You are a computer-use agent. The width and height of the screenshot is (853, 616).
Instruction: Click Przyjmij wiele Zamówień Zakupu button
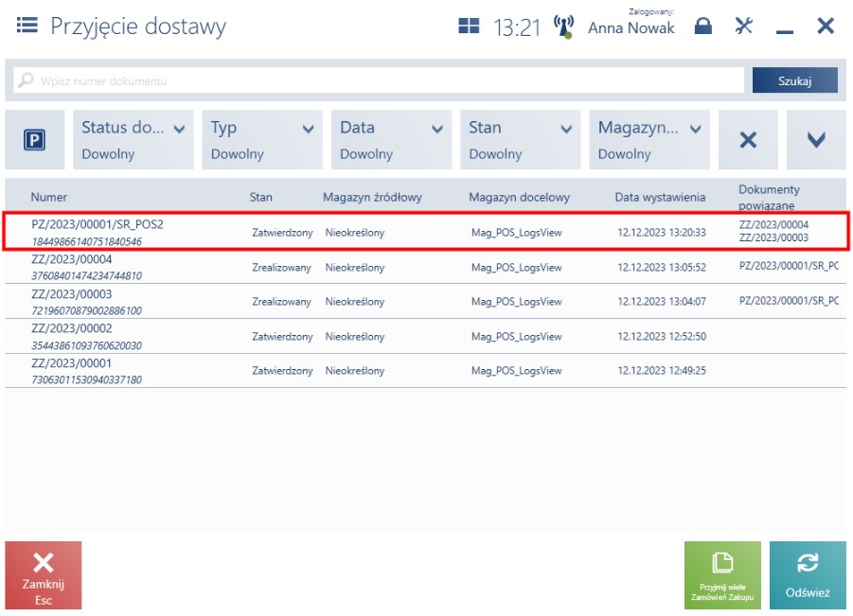pyautogui.click(x=722, y=575)
